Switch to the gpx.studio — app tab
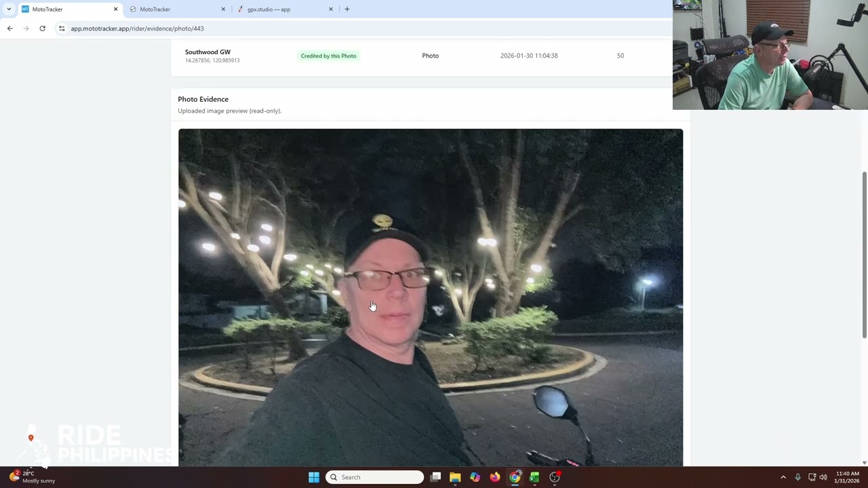The height and width of the screenshot is (488, 868). click(285, 9)
